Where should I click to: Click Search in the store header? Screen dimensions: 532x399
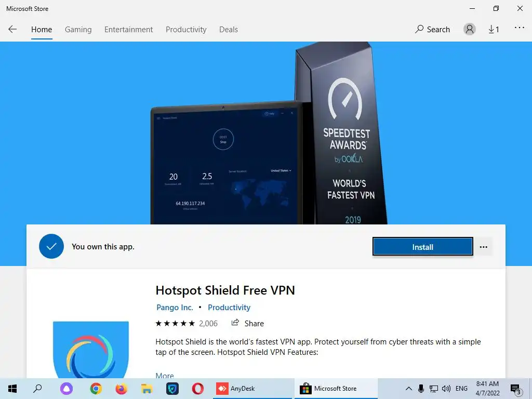(x=432, y=30)
